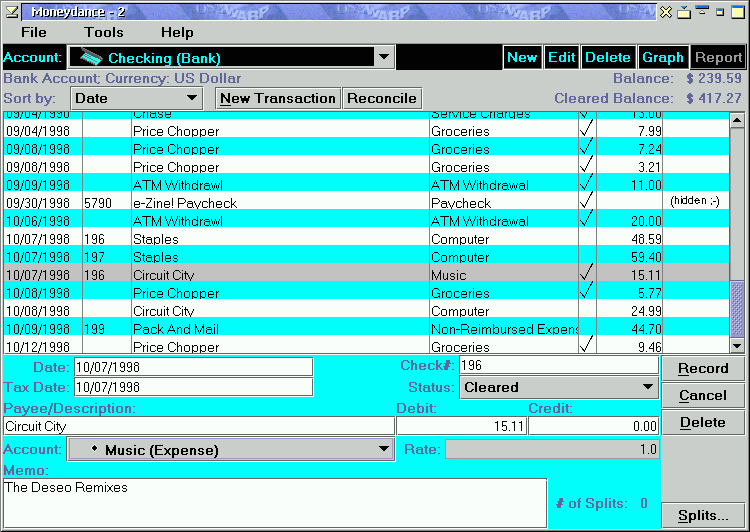The width and height of the screenshot is (750, 532).
Task: Click the $ 239.59 balance value
Action: (714, 78)
